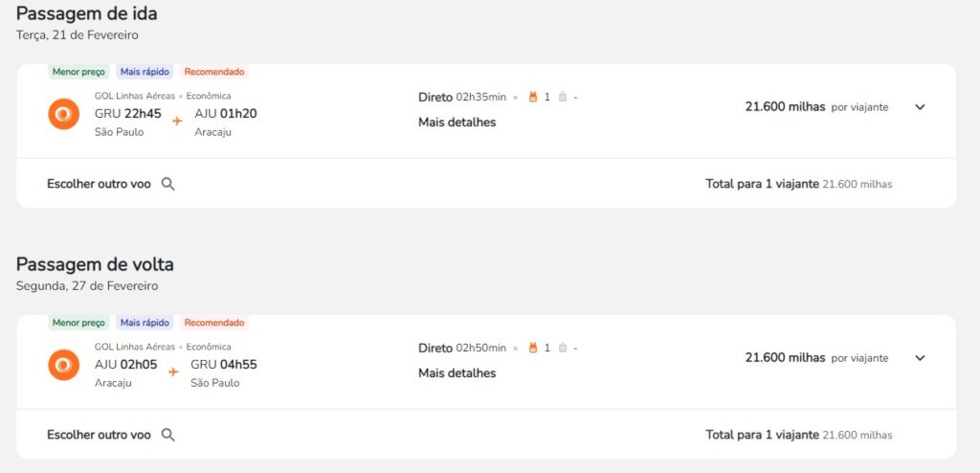Open Mais detalhes for the outbound flight

(x=457, y=123)
